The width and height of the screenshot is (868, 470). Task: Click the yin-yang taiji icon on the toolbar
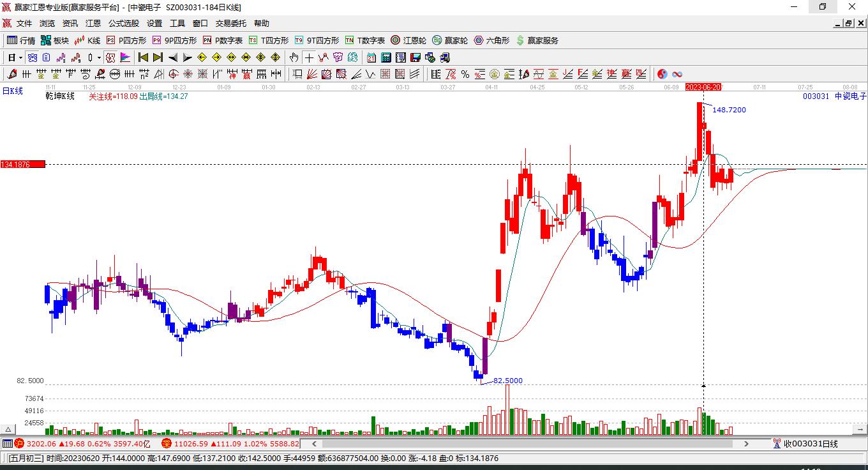[662, 74]
